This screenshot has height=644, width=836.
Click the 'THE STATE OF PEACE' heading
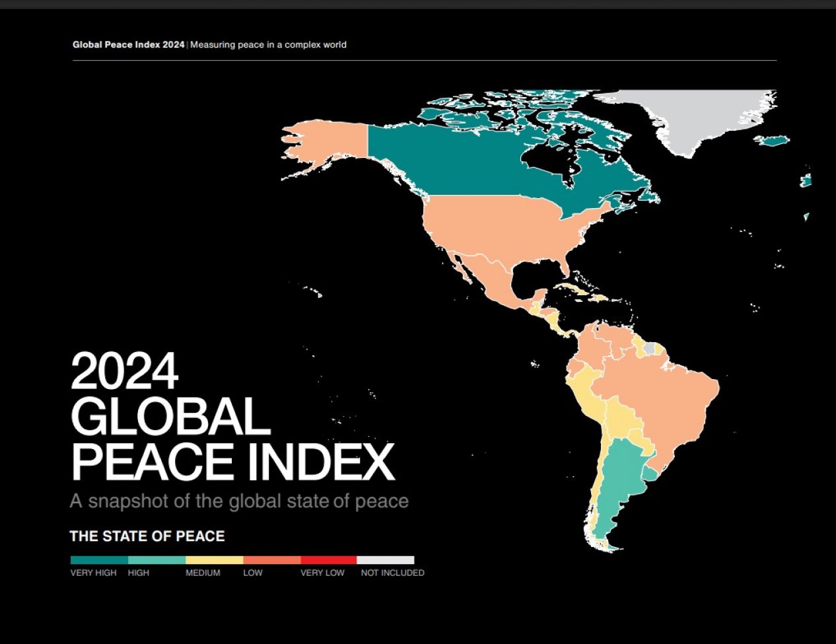147,536
